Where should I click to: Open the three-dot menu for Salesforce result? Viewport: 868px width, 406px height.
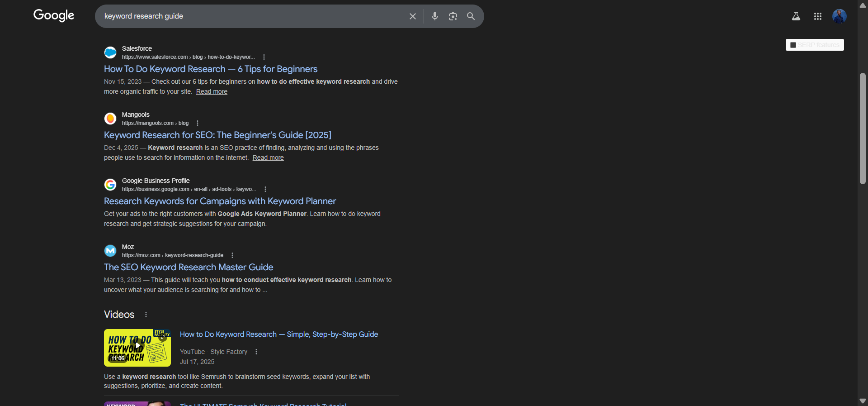click(264, 57)
